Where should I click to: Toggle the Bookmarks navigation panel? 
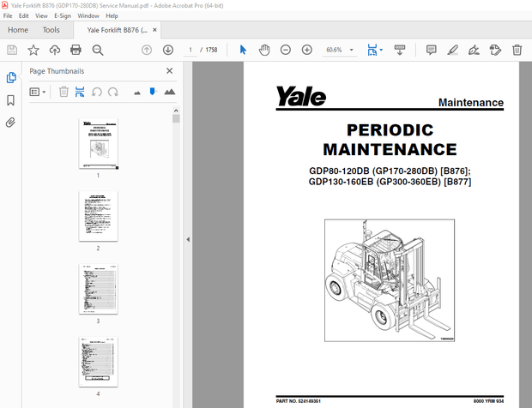tap(11, 100)
